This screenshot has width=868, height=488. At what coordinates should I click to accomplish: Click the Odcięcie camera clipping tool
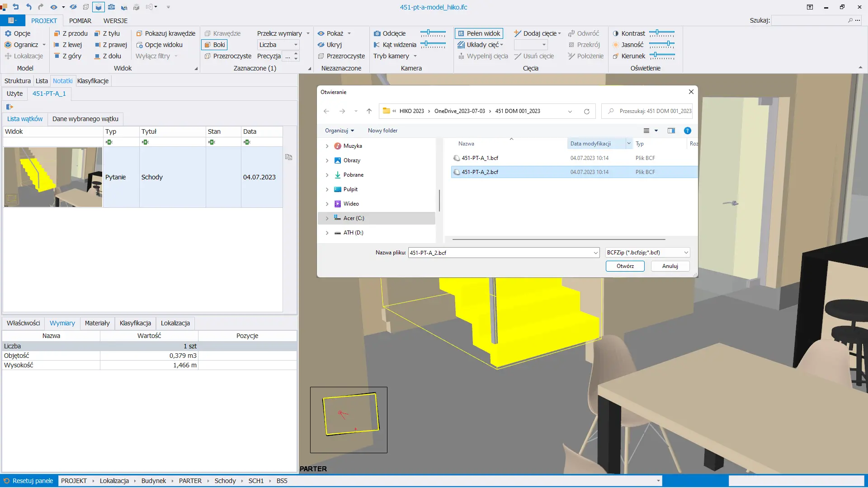pyautogui.click(x=390, y=33)
